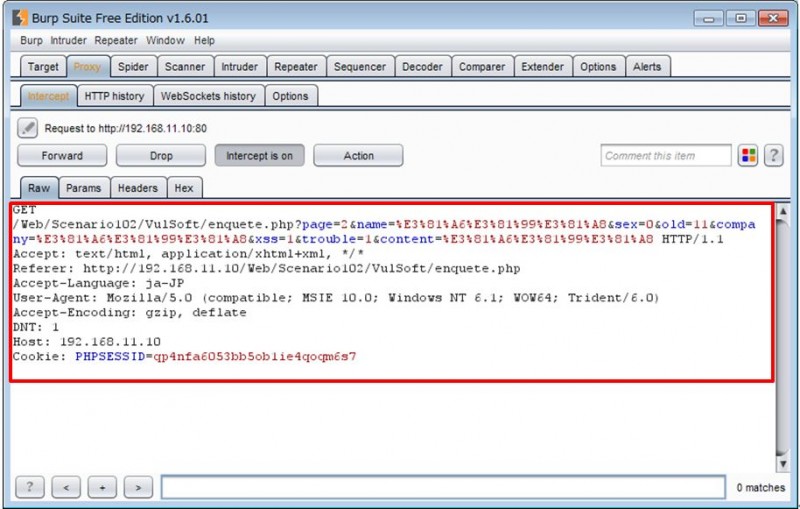Click the search help question mark button
Viewport: 800px width, 509px height.
(30, 487)
